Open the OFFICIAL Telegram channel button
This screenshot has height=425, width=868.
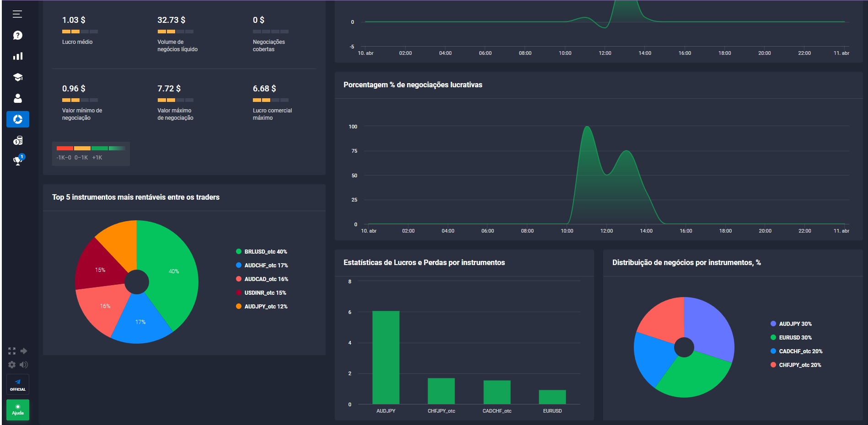[x=17, y=385]
